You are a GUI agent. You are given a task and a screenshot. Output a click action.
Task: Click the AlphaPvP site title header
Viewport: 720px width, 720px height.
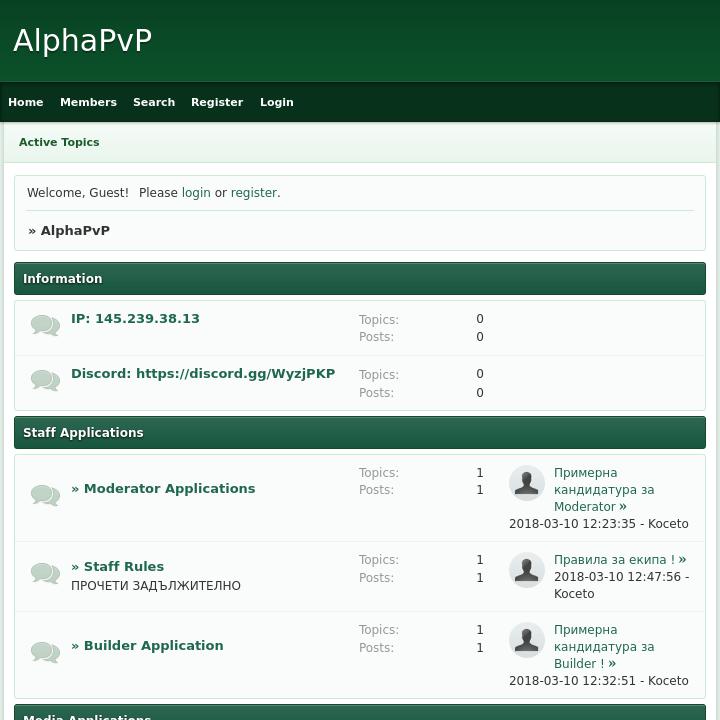(x=83, y=40)
